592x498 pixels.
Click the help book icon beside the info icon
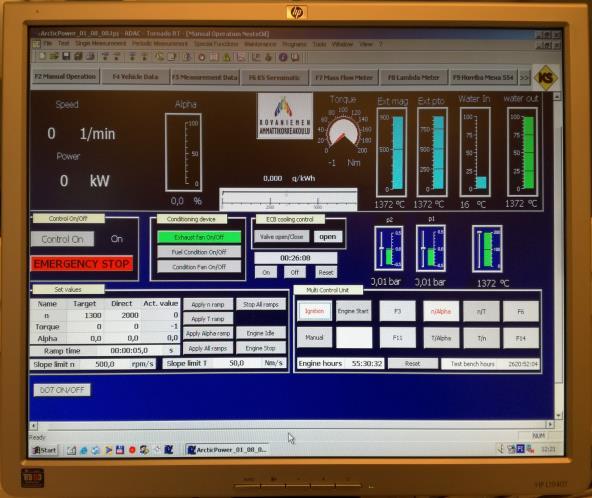tap(295, 57)
